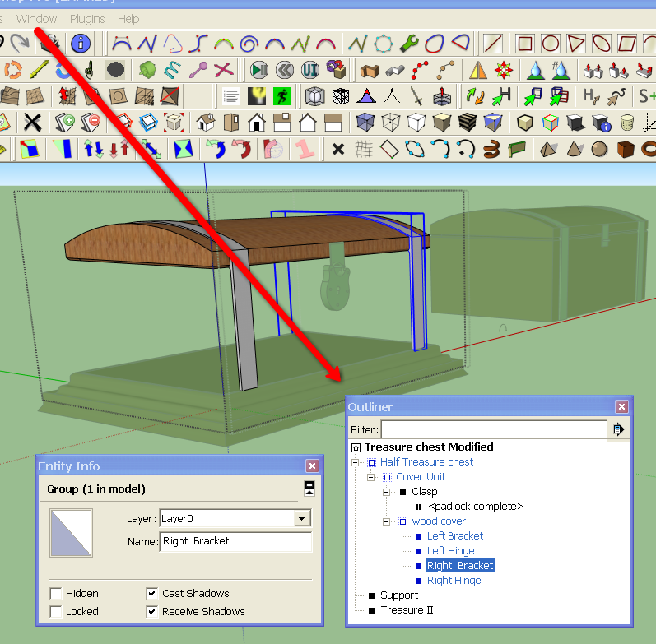Screen dimensions: 656x644
Task: Click the green running man icon
Action: click(282, 96)
